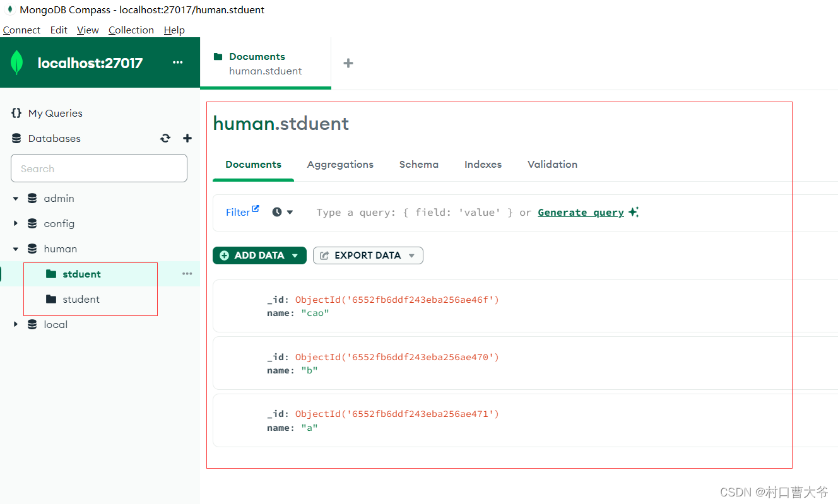Click the Generate query link
The width and height of the screenshot is (838, 504).
pos(580,212)
